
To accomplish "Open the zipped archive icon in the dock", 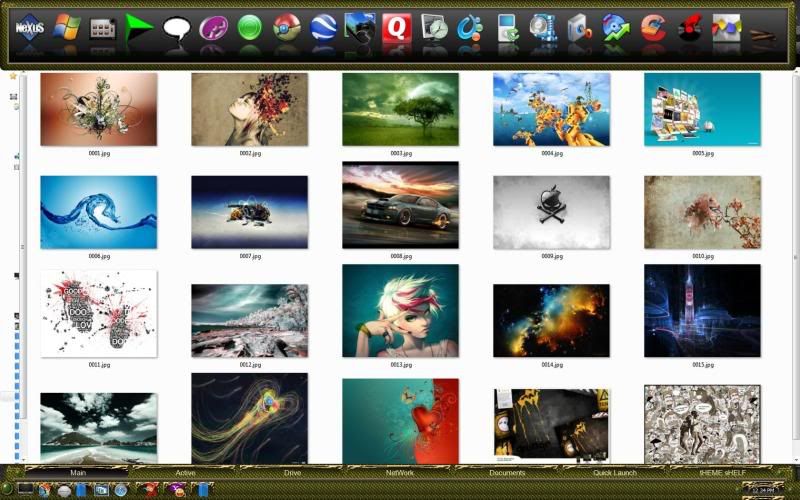I will coord(543,28).
